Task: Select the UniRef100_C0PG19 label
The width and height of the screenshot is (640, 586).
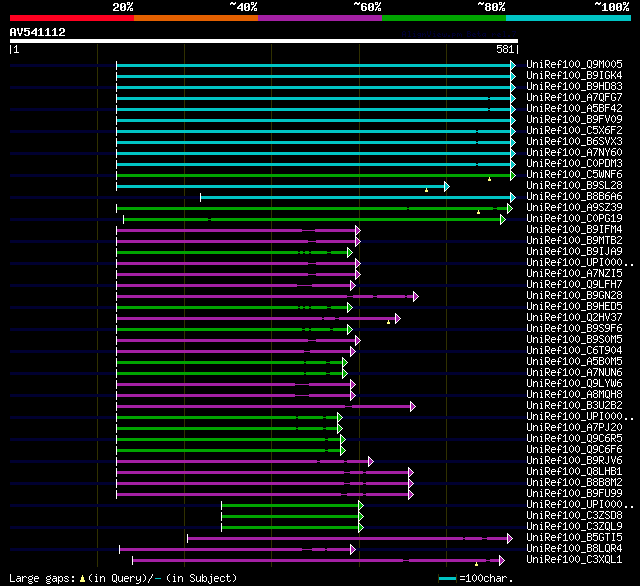Action: tap(574, 219)
